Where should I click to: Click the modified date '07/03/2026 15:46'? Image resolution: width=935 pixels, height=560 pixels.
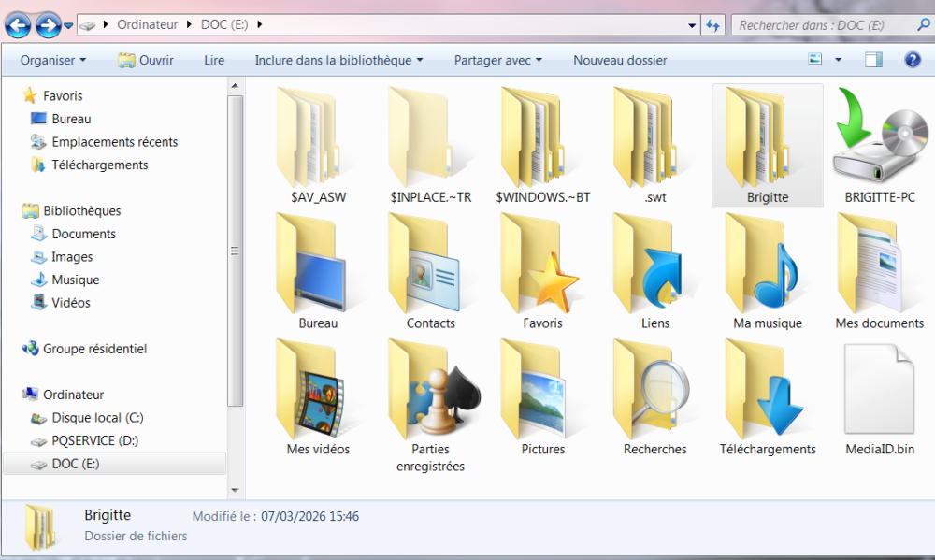(310, 516)
